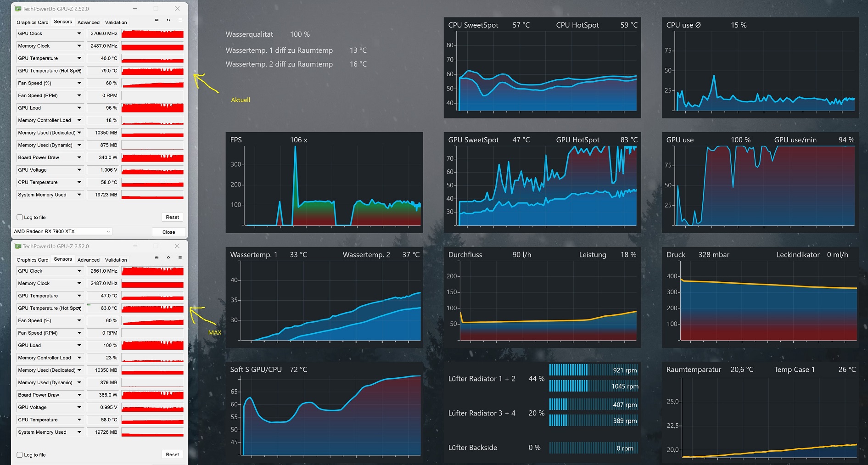868x465 pixels.
Task: Click the Druck 328 mbar label
Action: (698, 255)
